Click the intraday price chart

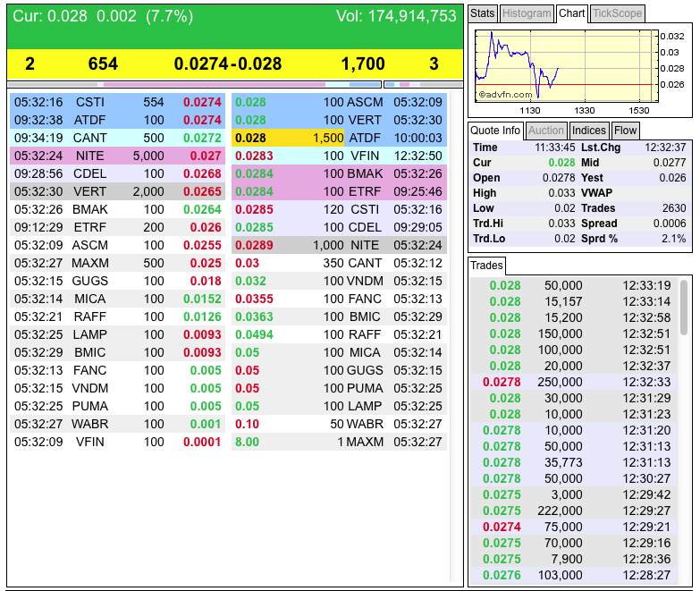567,66
